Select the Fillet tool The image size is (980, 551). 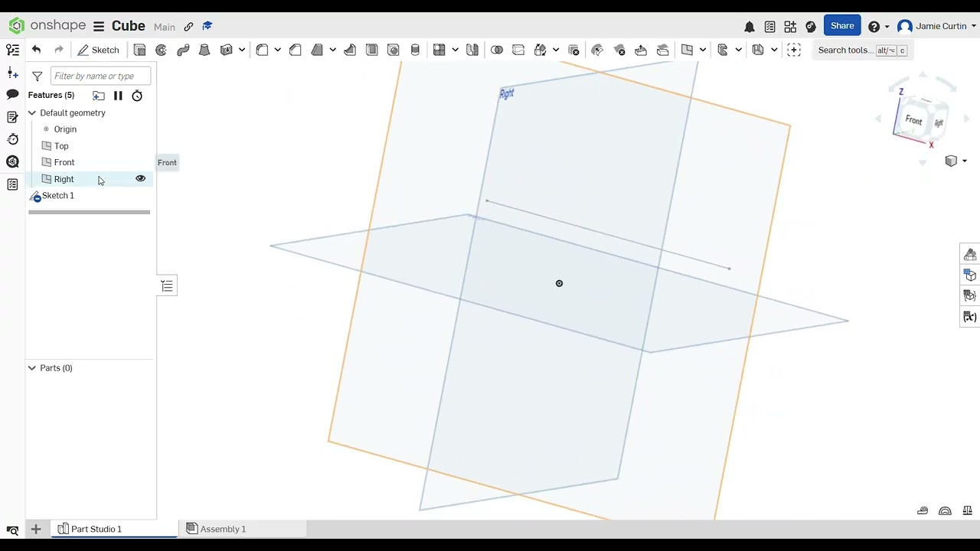coord(262,50)
